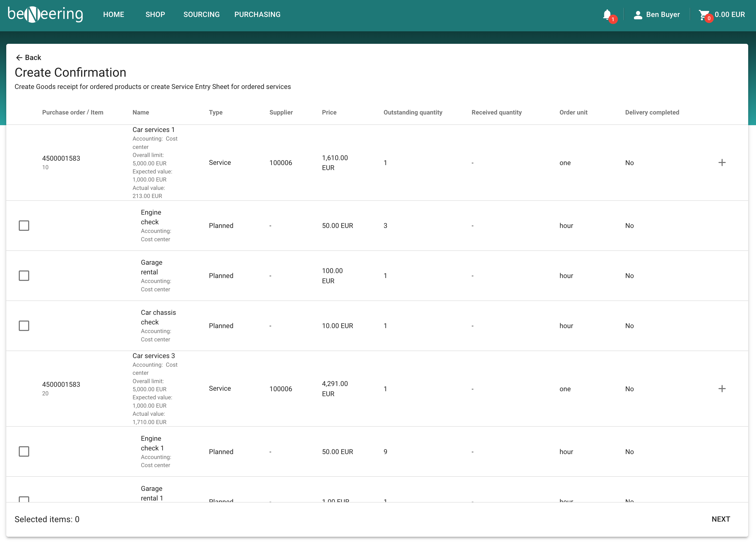Expand Car services 3 with plus icon
This screenshot has height=543, width=756.
click(x=722, y=389)
